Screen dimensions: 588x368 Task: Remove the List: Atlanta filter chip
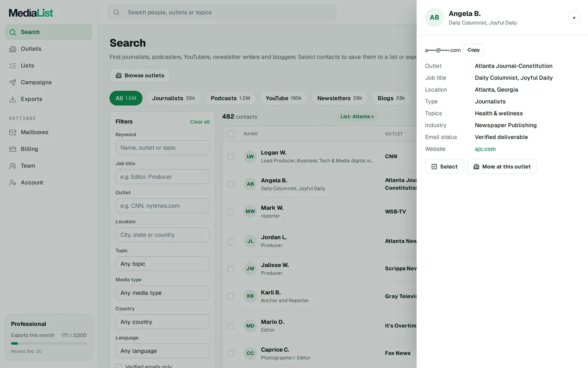point(372,117)
